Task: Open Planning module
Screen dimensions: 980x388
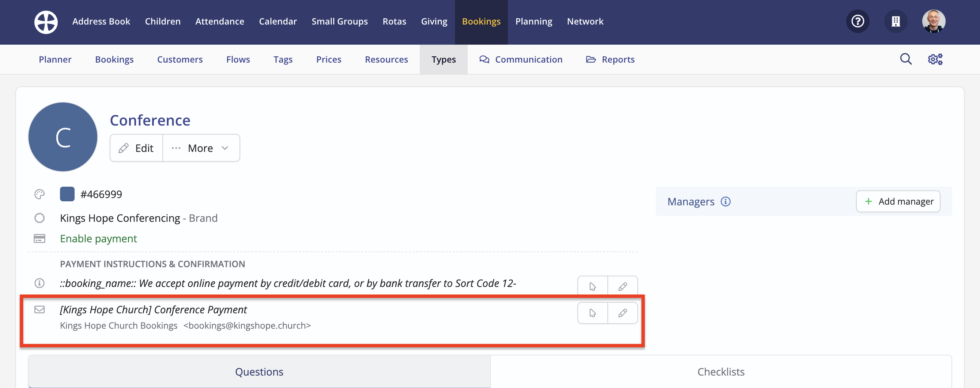Action: (x=534, y=21)
